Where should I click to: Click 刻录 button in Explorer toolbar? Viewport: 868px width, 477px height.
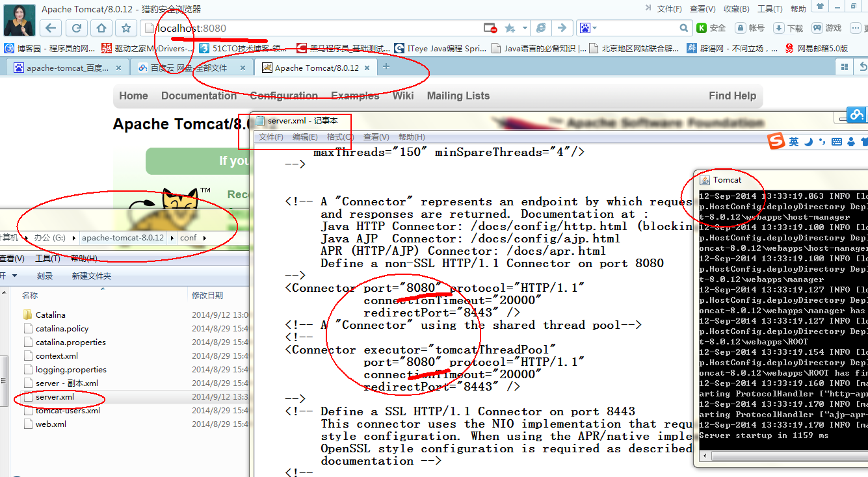point(45,276)
